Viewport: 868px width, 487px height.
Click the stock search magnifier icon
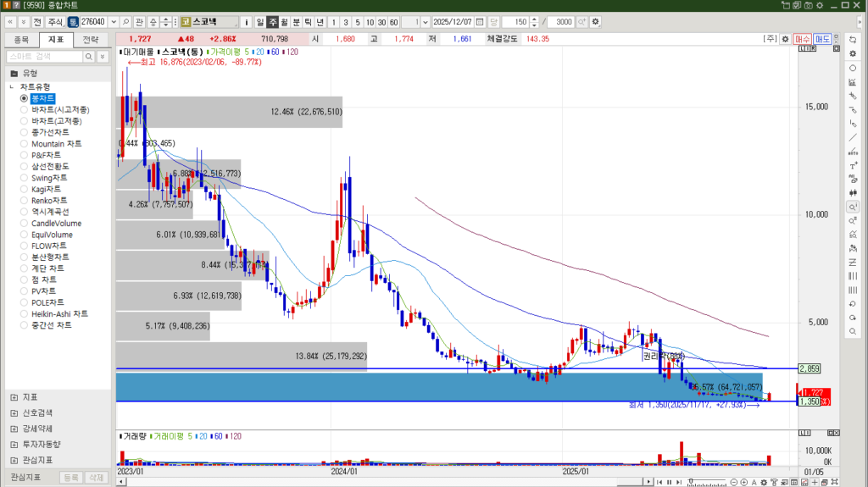[125, 21]
